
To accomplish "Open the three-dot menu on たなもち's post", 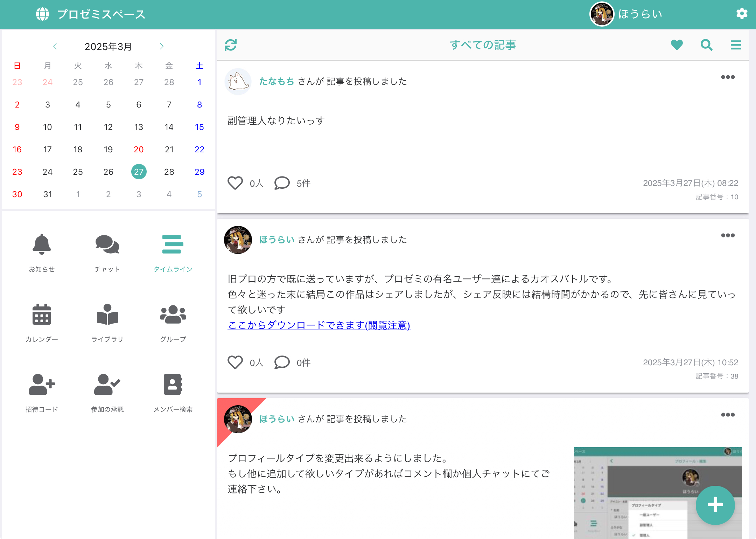I will point(728,77).
